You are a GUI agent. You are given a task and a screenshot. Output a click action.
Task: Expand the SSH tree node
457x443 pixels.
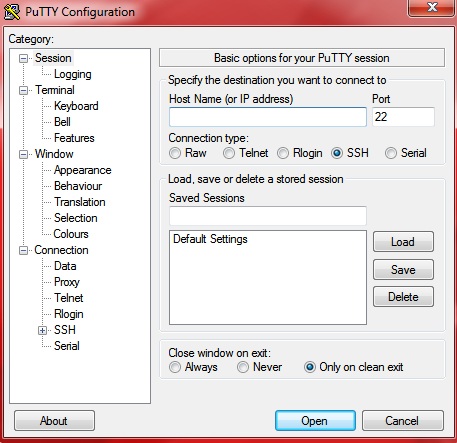42,331
